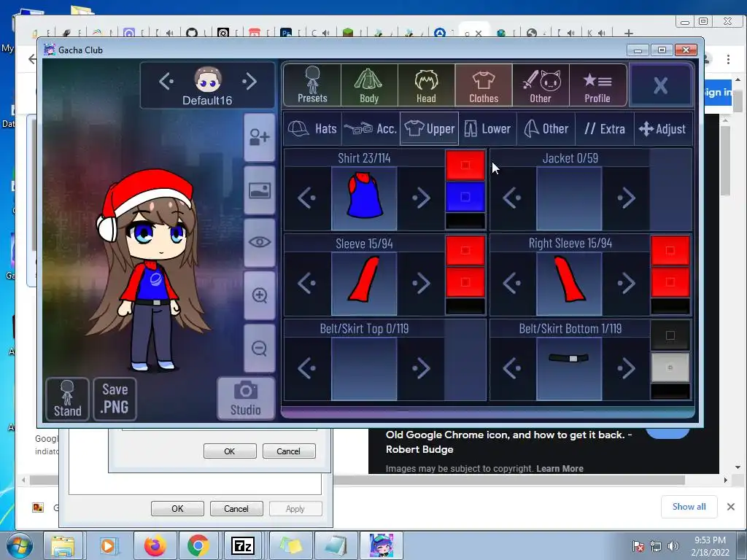The width and height of the screenshot is (747, 560).
Task: Select next Shirt style
Action: (421, 198)
